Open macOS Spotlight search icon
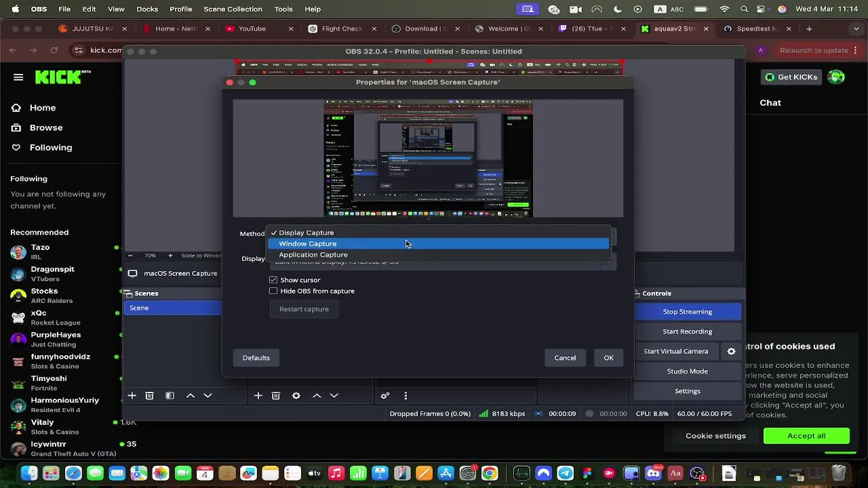The width and height of the screenshot is (868, 488). pyautogui.click(x=746, y=9)
